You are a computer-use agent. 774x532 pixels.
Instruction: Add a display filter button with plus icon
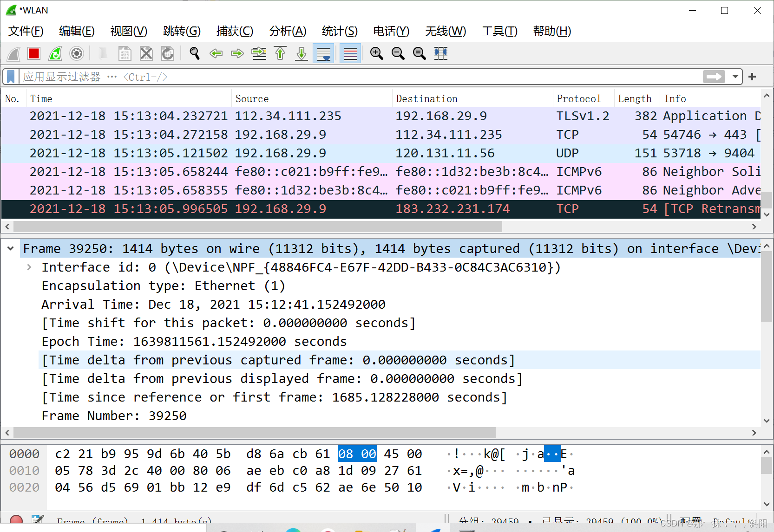tap(753, 77)
